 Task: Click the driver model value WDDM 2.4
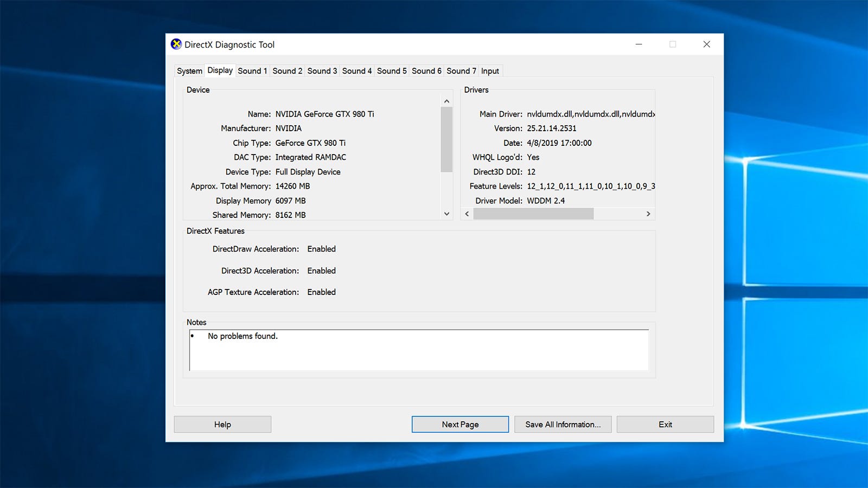[x=546, y=201]
